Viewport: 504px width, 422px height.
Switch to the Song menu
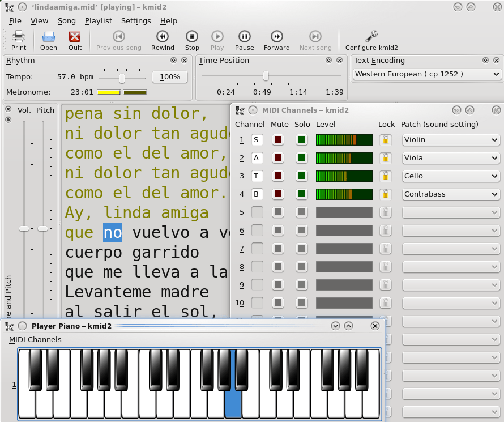(x=67, y=20)
